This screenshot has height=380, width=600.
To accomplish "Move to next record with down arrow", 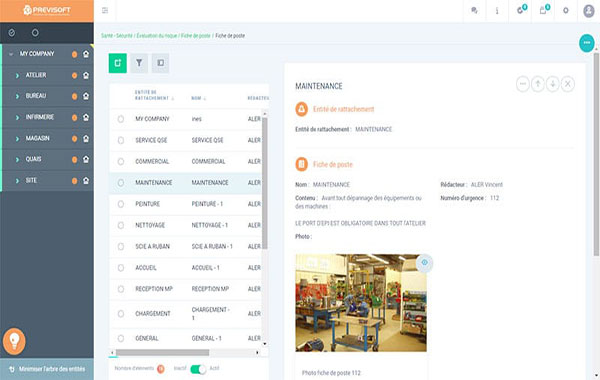I will [553, 84].
